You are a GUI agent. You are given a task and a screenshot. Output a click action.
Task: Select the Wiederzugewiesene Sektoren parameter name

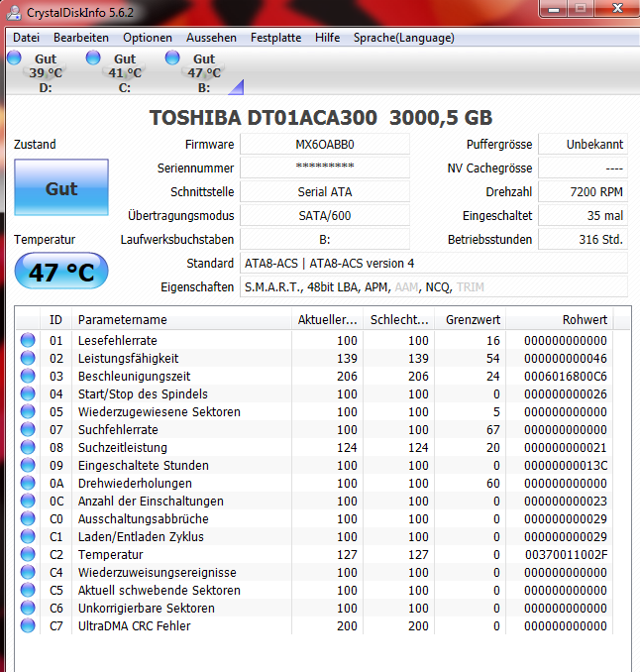[159, 412]
